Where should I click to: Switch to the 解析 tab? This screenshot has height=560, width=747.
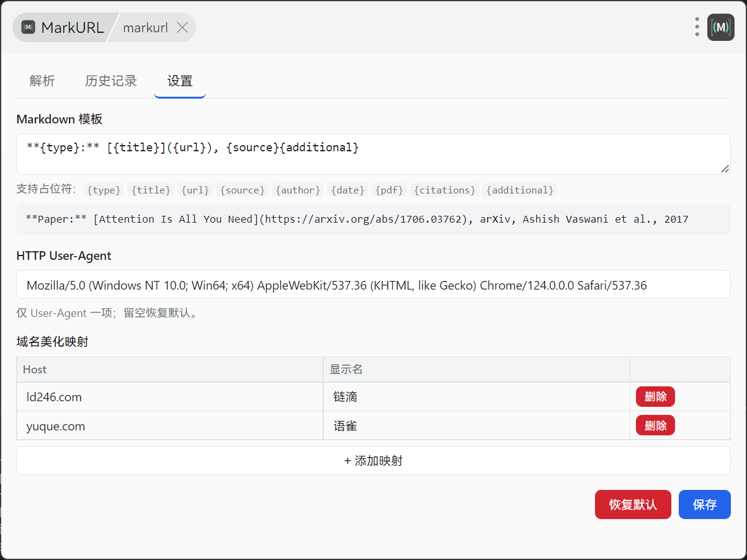coord(42,81)
